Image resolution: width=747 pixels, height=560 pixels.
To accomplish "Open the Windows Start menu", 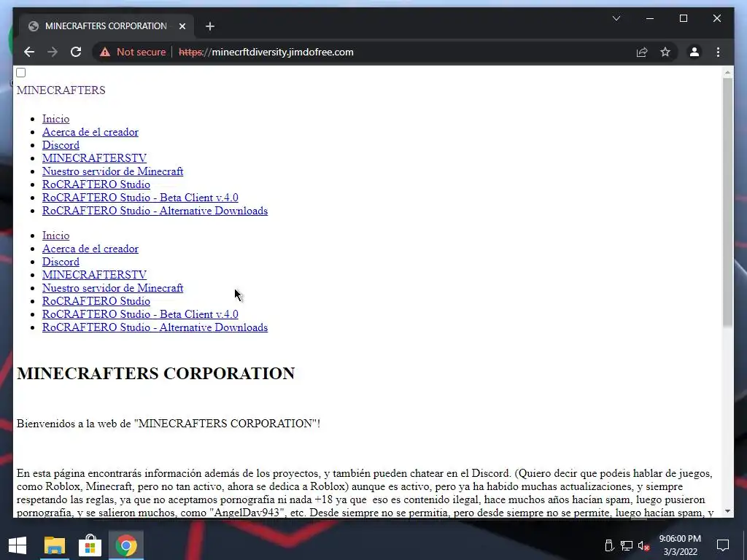I will tap(18, 545).
